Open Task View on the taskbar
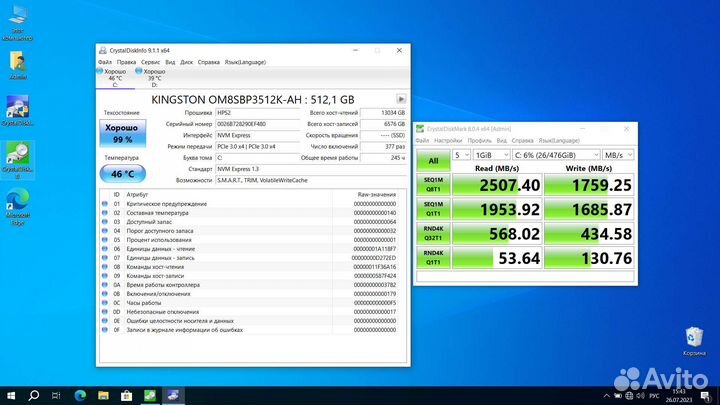Image resolution: width=720 pixels, height=405 pixels. point(56,395)
